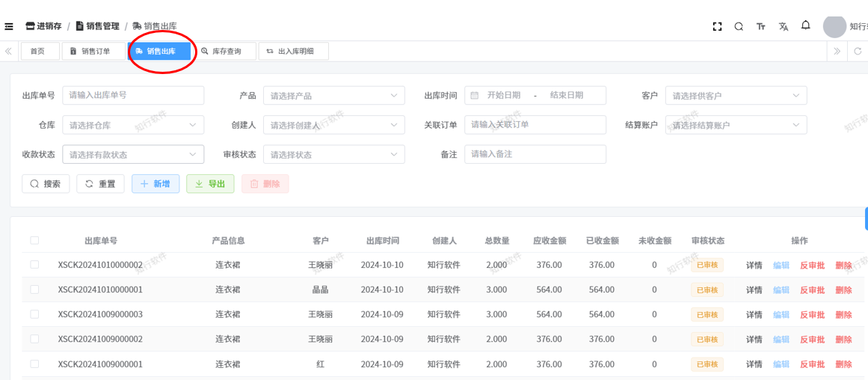This screenshot has width=868, height=380.
Task: Open notifications bell icon
Action: pos(806,25)
